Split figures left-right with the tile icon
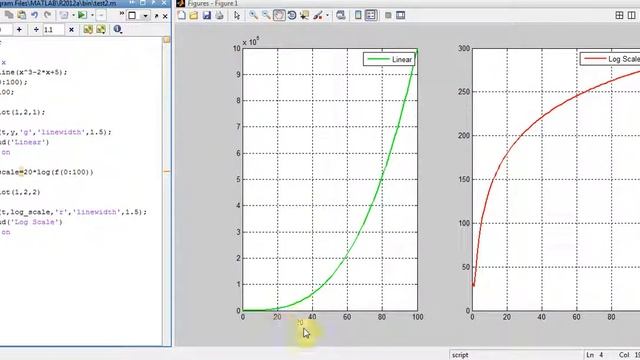The image size is (640, 360). [631, 16]
